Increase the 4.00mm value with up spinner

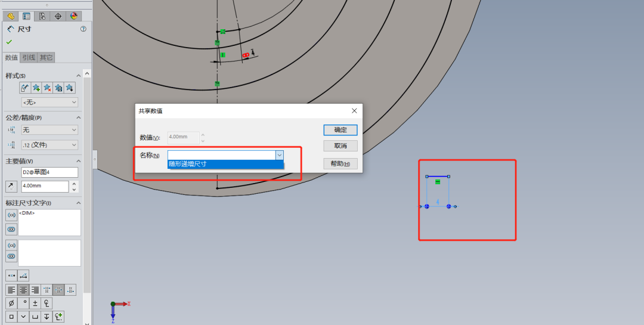click(x=74, y=184)
